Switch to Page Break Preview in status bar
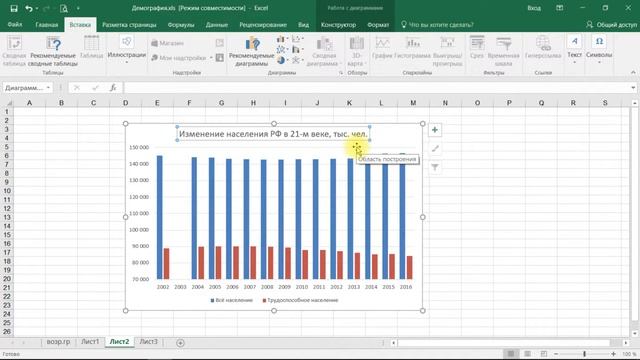Image resolution: width=640 pixels, height=360 pixels. coord(544,354)
